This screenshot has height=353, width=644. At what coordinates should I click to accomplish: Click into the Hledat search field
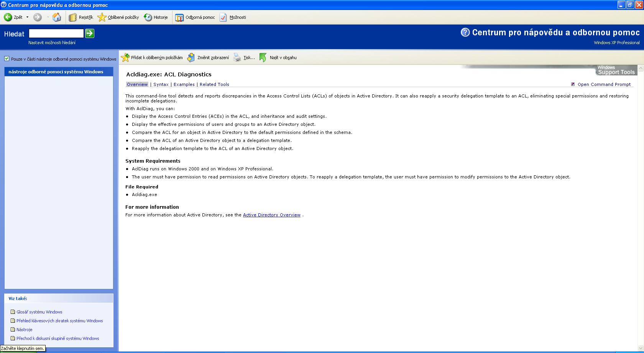pyautogui.click(x=56, y=34)
